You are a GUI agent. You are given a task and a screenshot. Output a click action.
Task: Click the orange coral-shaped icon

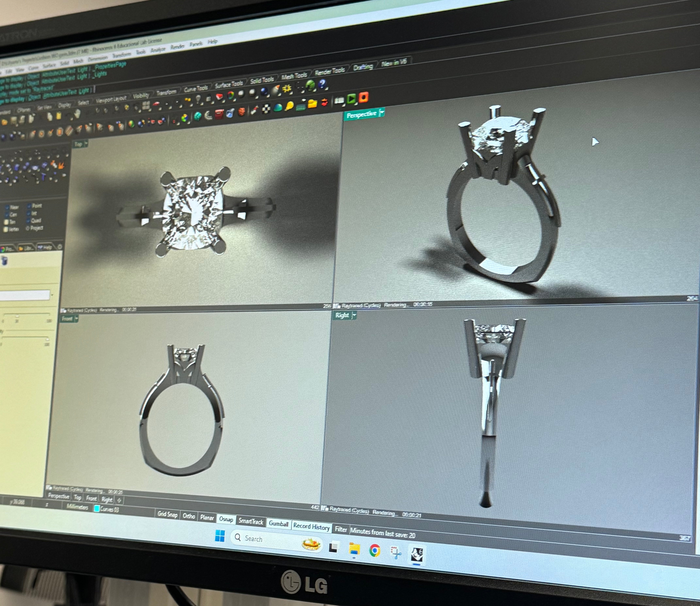242,112
